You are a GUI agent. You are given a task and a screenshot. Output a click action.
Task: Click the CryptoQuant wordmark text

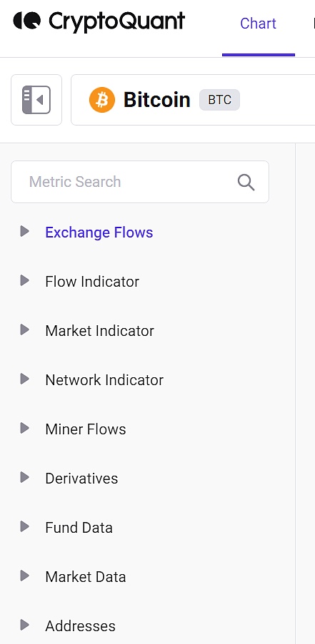point(117,22)
